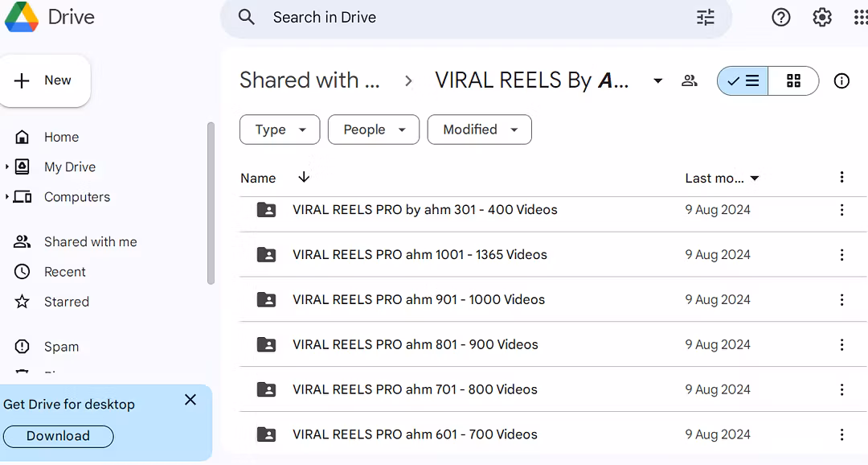Click the Search in Drive field
Image resolution: width=868 pixels, height=465 pixels.
474,18
